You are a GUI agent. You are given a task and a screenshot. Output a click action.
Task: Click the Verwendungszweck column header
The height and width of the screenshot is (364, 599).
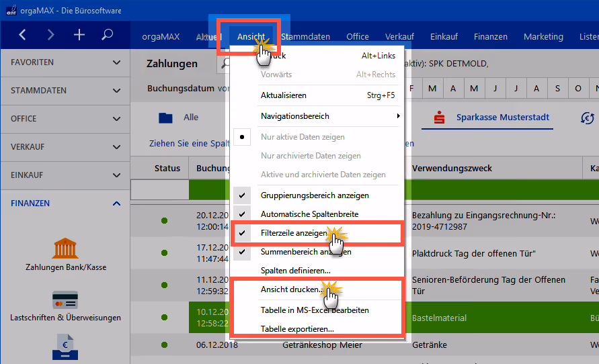pyautogui.click(x=452, y=169)
